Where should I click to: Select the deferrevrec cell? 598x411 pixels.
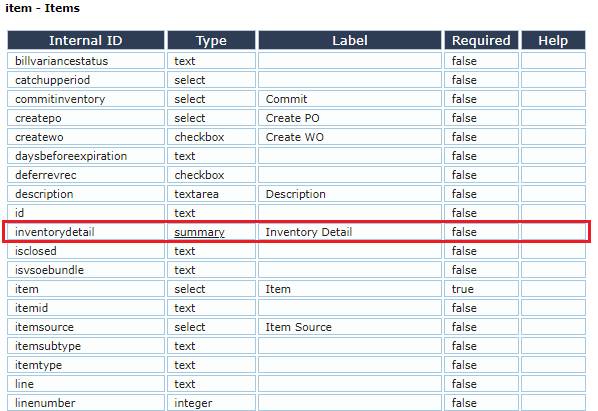(x=86, y=175)
